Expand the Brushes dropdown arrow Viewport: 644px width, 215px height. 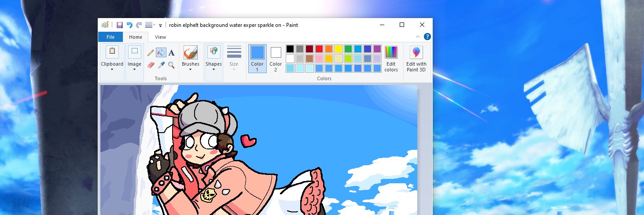click(x=191, y=69)
